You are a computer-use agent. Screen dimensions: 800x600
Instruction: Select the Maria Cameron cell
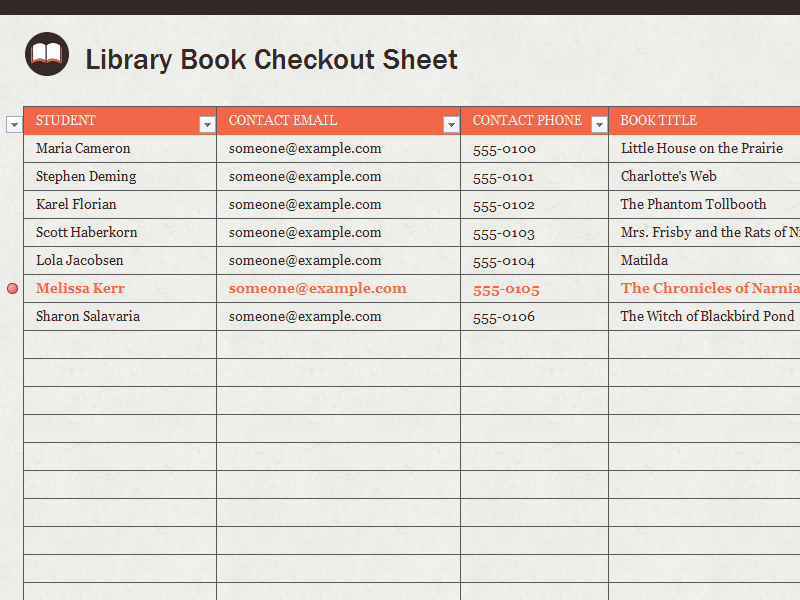pyautogui.click(x=120, y=149)
